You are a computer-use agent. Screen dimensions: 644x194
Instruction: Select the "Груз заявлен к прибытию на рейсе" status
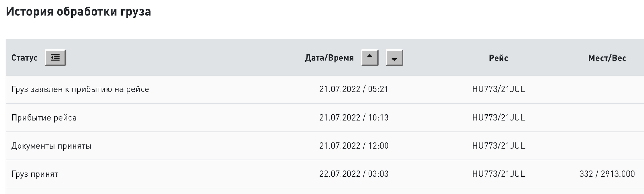80,89
